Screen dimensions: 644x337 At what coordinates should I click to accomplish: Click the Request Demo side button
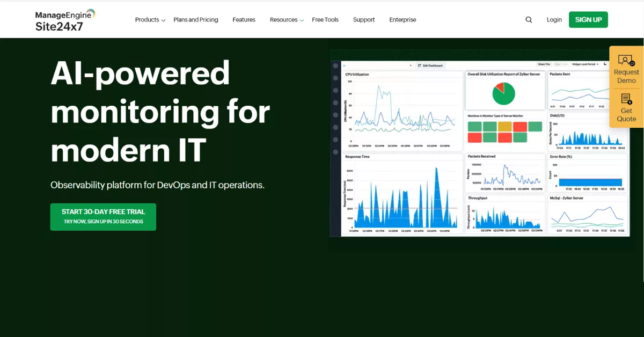(x=626, y=68)
